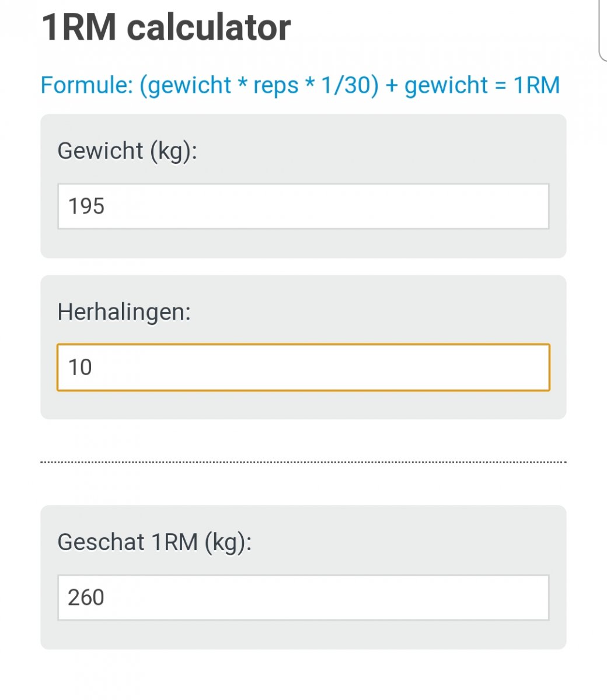Screen dimensions: 607x700
Task: Click the "Gewicht (kg):" label
Action: click(127, 151)
